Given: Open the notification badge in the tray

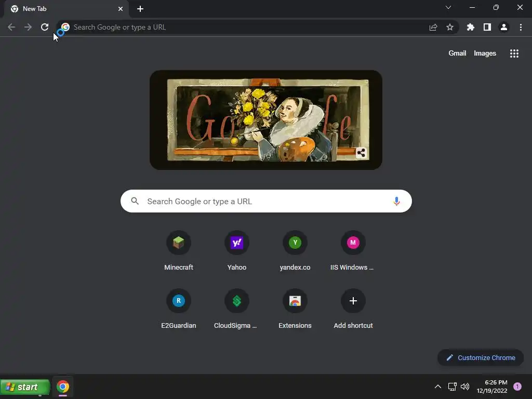Looking at the screenshot, I should pyautogui.click(x=517, y=387).
